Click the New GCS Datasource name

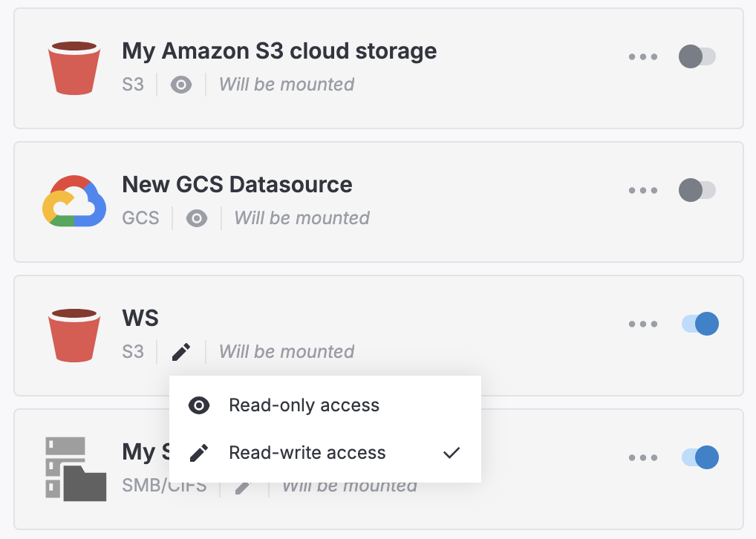tap(237, 185)
